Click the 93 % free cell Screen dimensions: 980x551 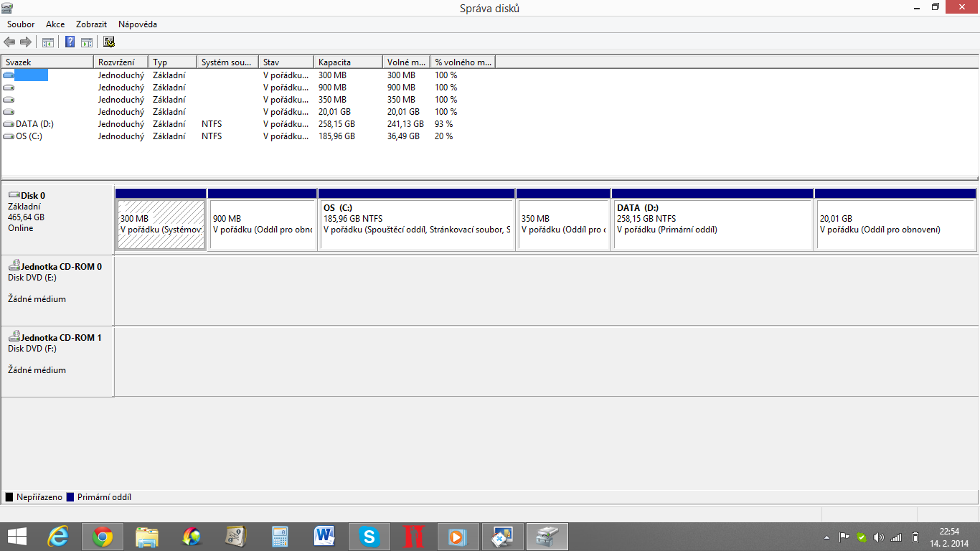tap(445, 124)
